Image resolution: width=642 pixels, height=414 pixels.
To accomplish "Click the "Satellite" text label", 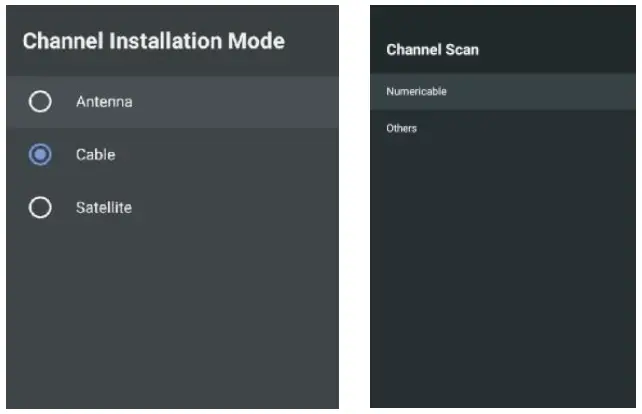I will click(104, 208).
